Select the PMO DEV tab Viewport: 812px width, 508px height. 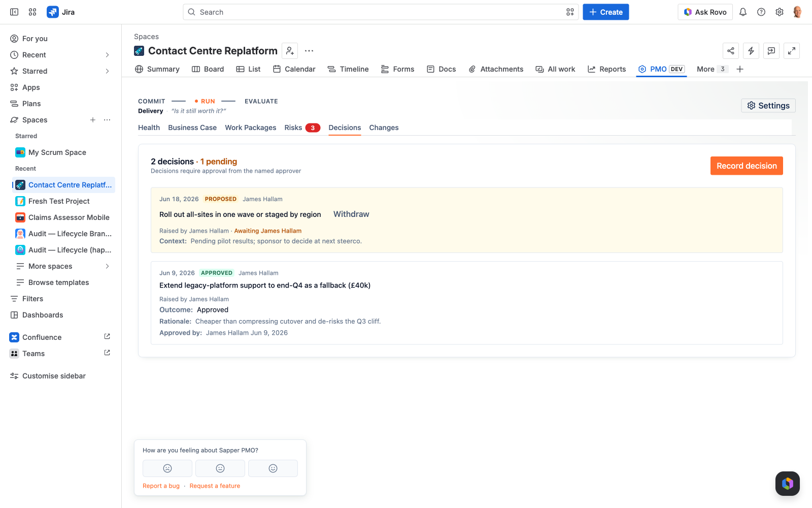[661, 69]
